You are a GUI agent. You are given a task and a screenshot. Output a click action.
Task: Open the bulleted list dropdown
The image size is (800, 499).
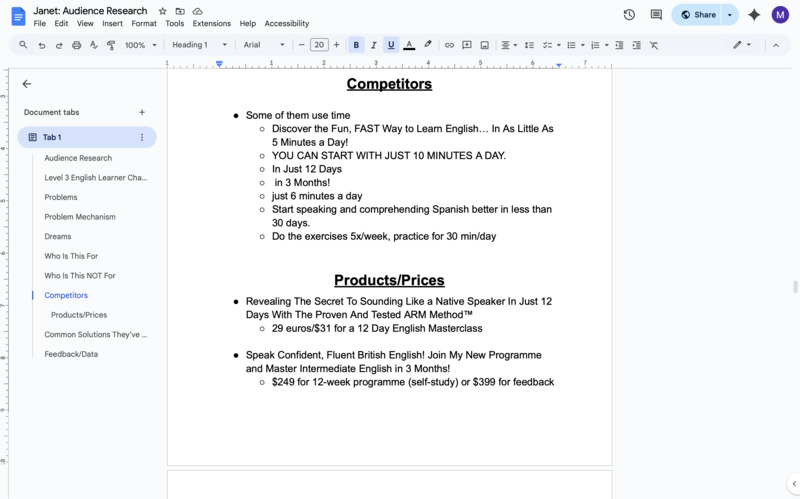click(576, 45)
